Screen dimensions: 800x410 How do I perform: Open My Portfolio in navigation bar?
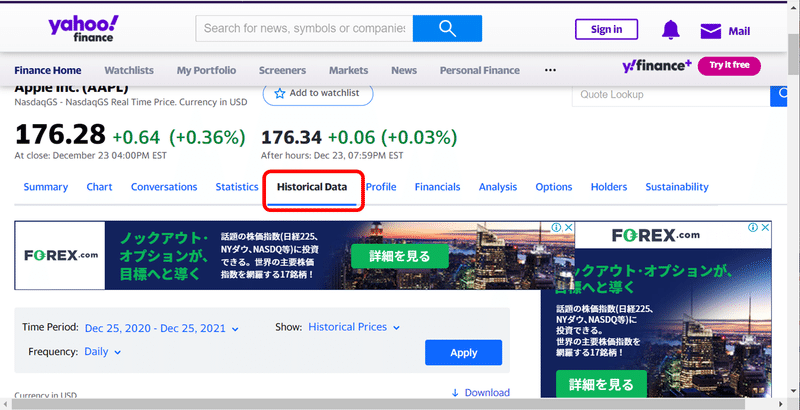pos(206,70)
